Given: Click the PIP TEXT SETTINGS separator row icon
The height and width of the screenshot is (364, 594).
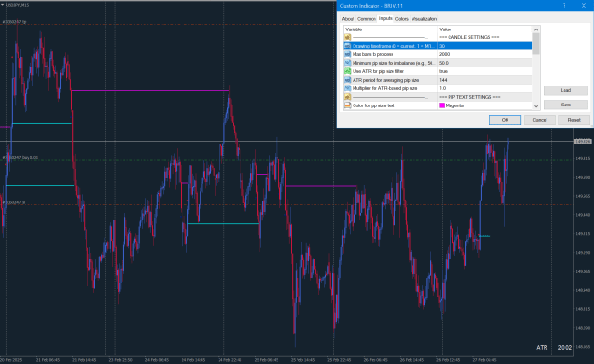Looking at the screenshot, I should point(348,97).
